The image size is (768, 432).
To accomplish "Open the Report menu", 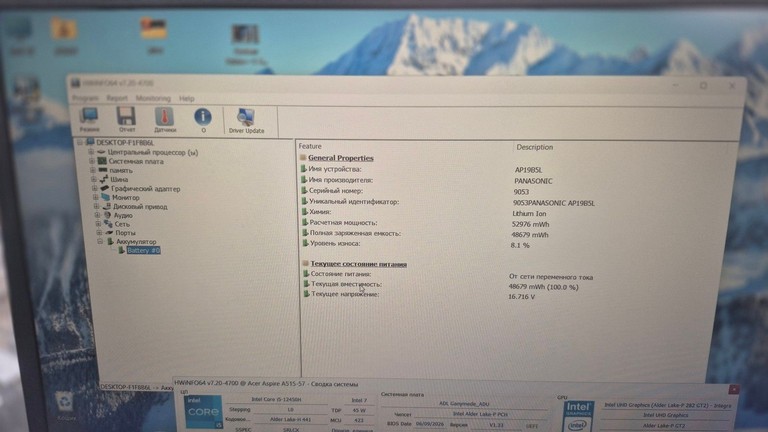I will [117, 98].
